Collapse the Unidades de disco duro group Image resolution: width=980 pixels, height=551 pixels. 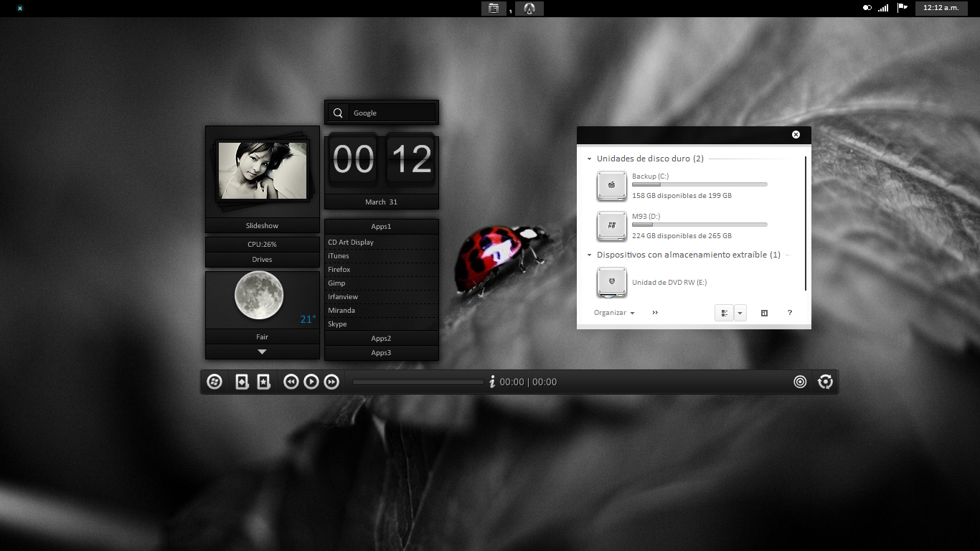(x=589, y=159)
